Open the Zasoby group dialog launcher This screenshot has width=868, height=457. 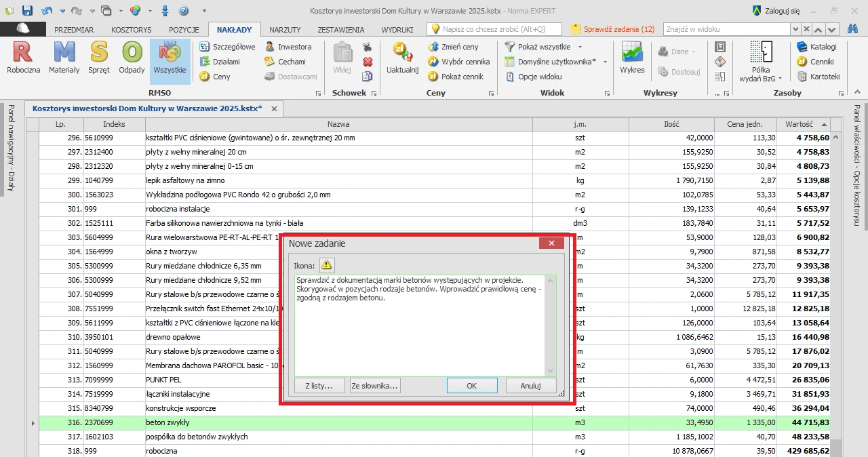(x=841, y=93)
